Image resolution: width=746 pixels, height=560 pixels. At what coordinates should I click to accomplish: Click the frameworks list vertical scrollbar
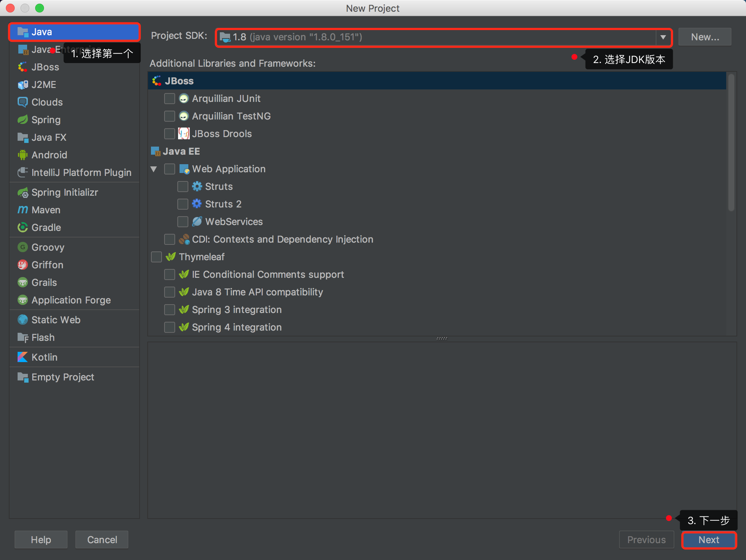731,143
